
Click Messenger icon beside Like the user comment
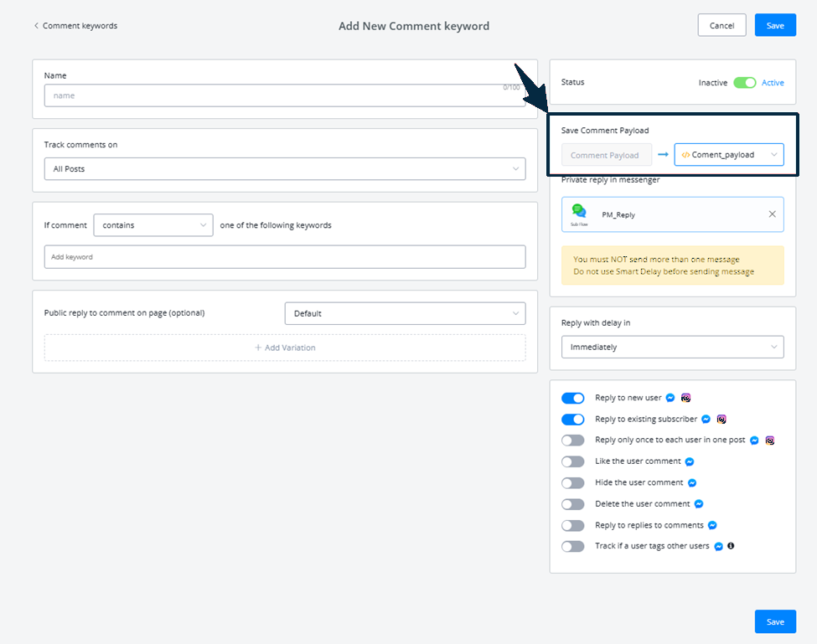[x=690, y=461]
